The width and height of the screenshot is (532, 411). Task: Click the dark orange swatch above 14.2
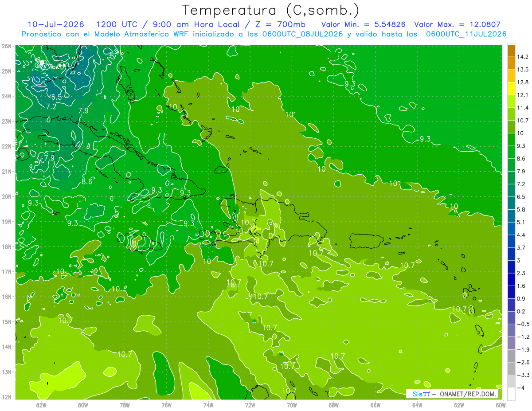click(511, 51)
